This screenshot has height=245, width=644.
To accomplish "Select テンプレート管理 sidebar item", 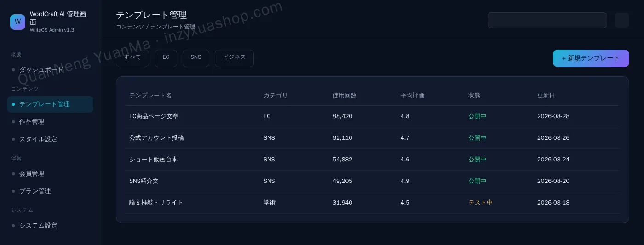I will point(51,104).
